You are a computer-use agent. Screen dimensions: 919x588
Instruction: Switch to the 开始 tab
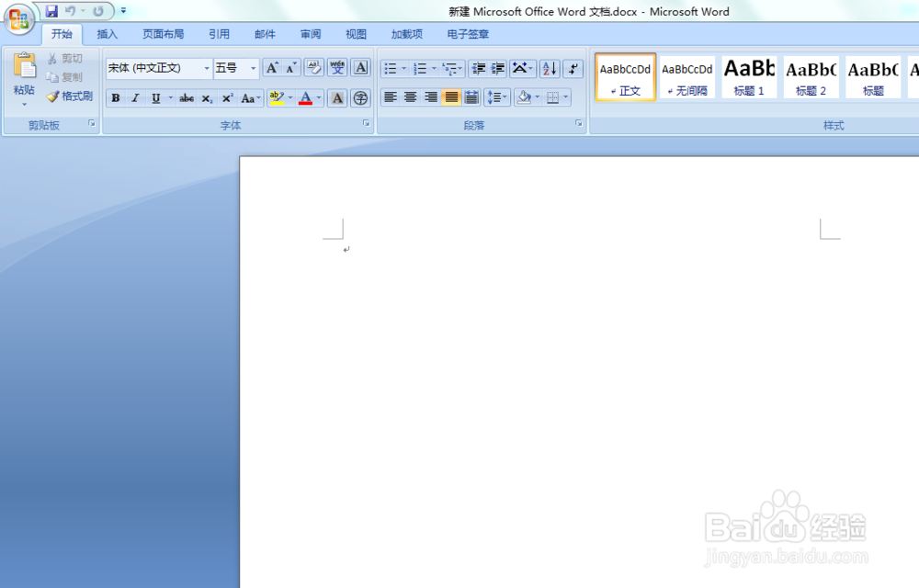point(62,35)
